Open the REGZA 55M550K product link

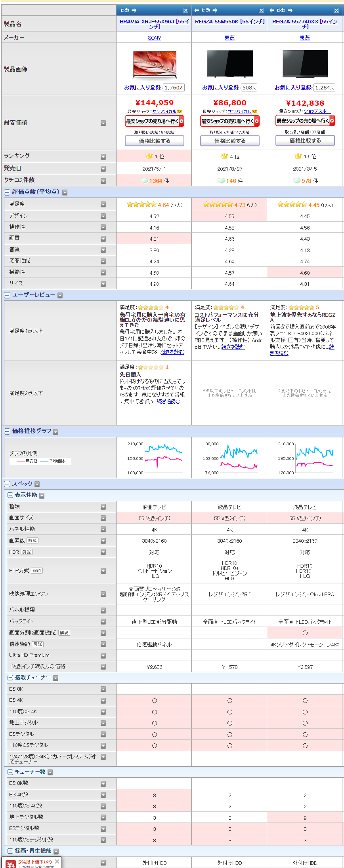coord(230,22)
